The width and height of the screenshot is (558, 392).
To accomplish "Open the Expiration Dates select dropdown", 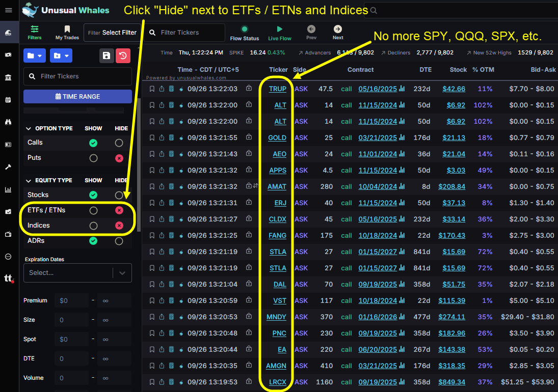I will tap(77, 273).
